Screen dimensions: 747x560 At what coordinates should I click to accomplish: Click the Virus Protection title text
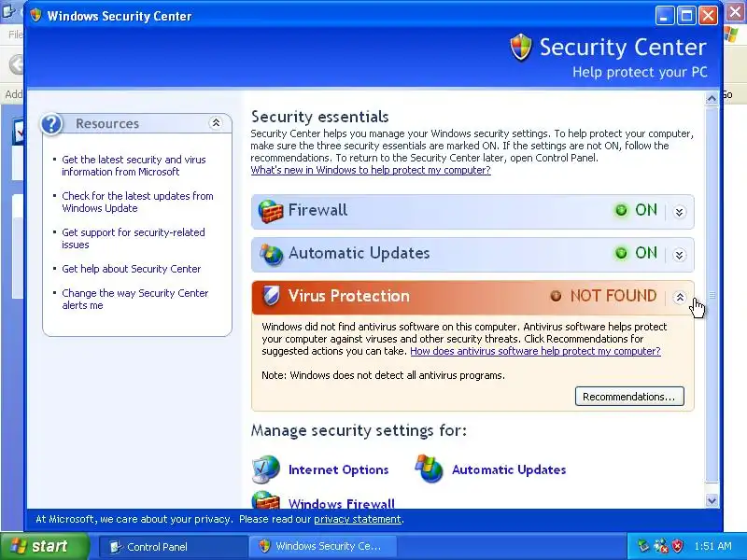click(x=348, y=296)
